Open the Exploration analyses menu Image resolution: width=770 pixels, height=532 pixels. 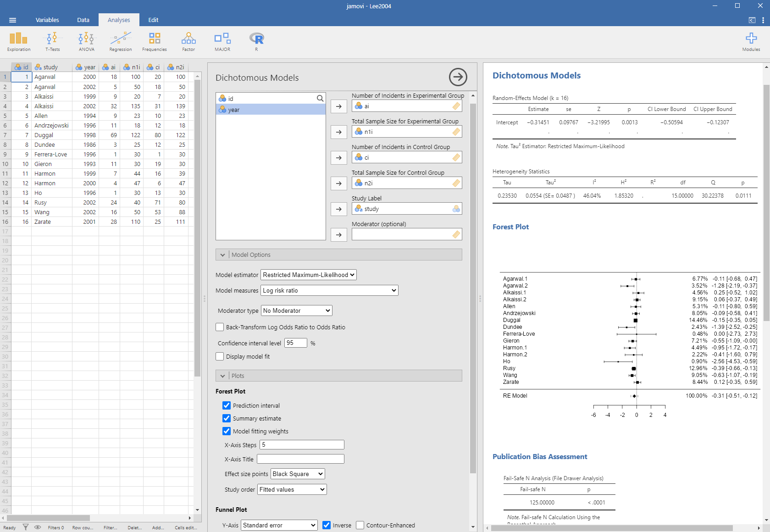[x=19, y=42]
